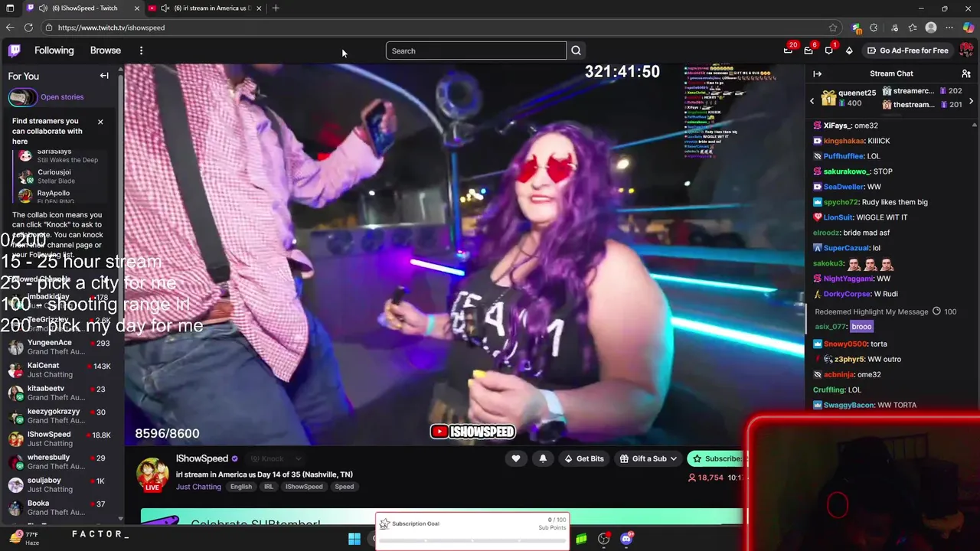Open the Twitch home logo
Viewport: 980px width, 551px height.
coord(15,51)
